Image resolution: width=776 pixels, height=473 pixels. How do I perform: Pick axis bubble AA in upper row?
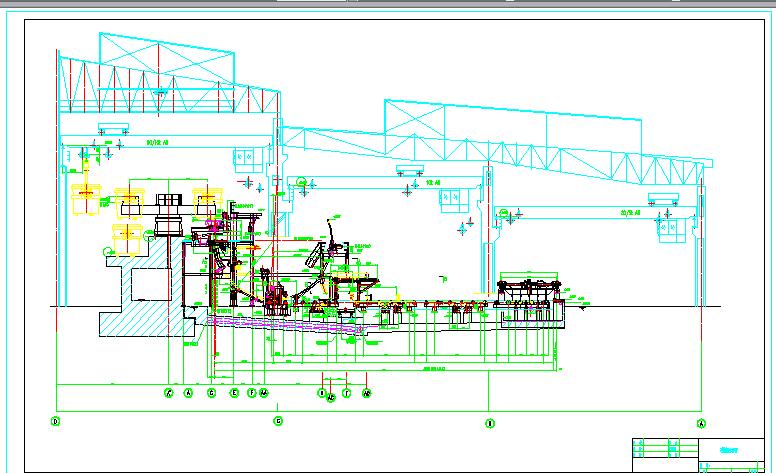click(x=264, y=393)
